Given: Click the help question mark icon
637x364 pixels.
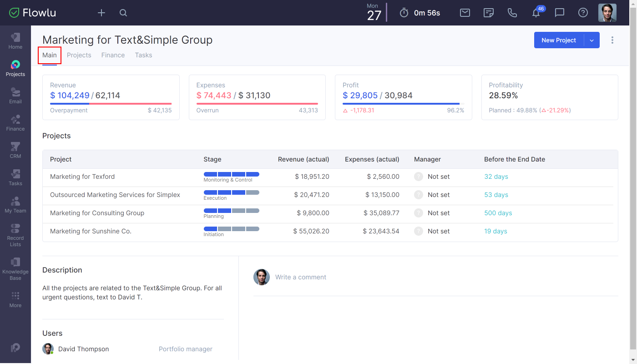Looking at the screenshot, I should tap(583, 13).
